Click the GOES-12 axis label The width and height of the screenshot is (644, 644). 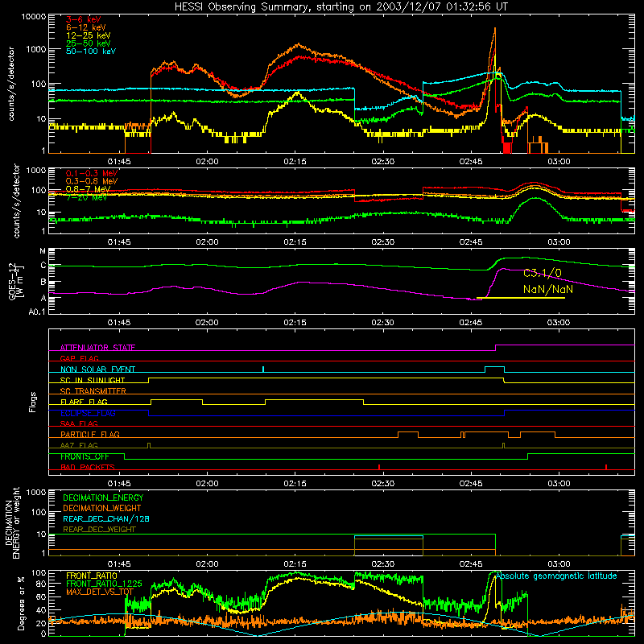coord(14,281)
